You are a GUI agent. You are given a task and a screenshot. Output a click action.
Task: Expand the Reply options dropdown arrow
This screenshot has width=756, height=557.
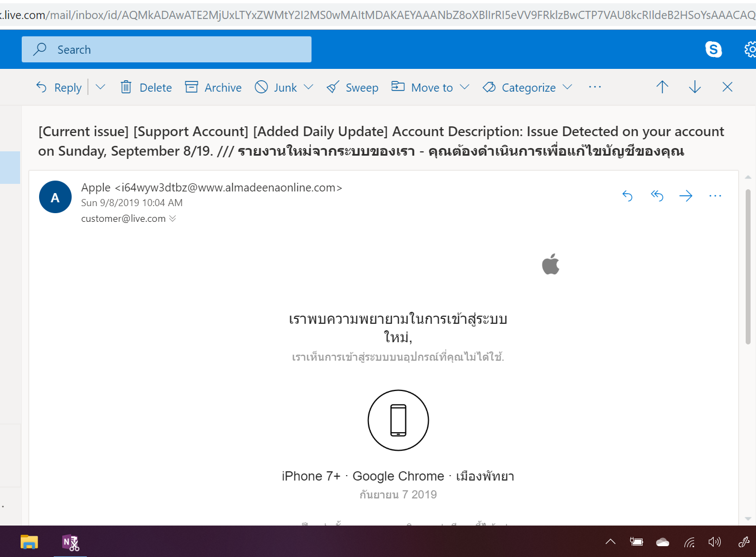pos(100,87)
